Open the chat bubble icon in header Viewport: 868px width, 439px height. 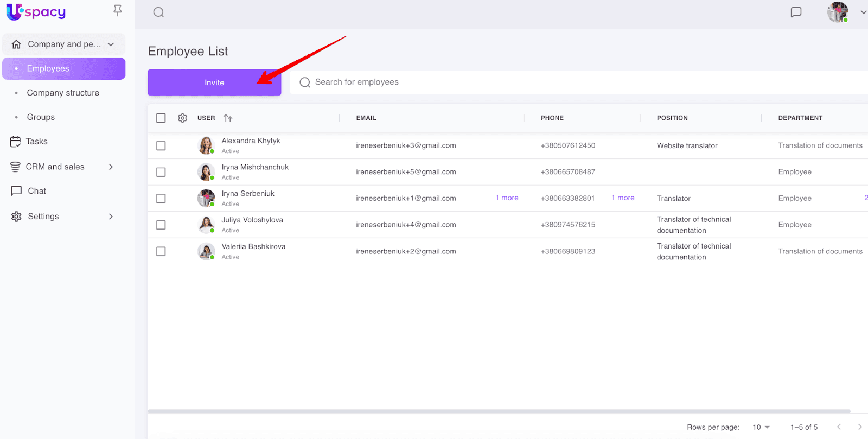point(796,12)
